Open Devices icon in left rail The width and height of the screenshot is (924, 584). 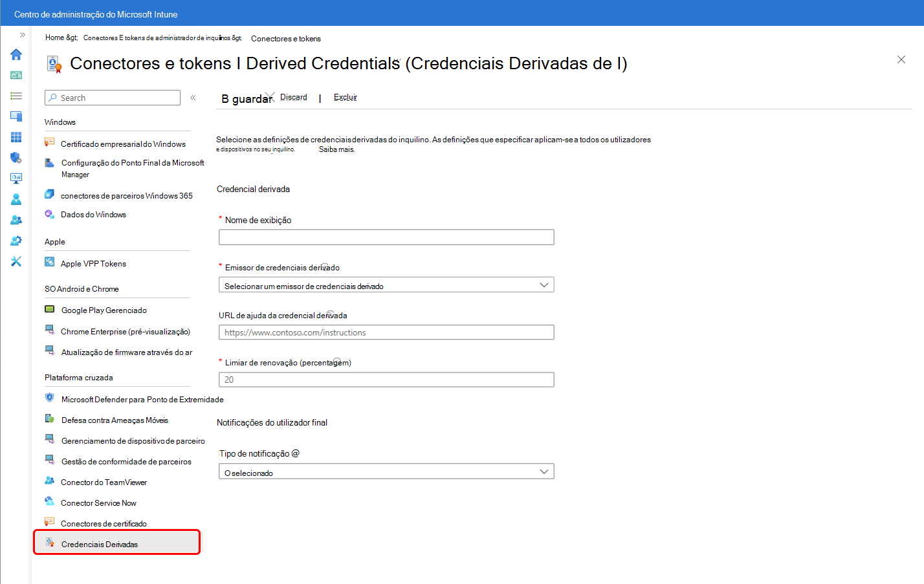[16, 116]
